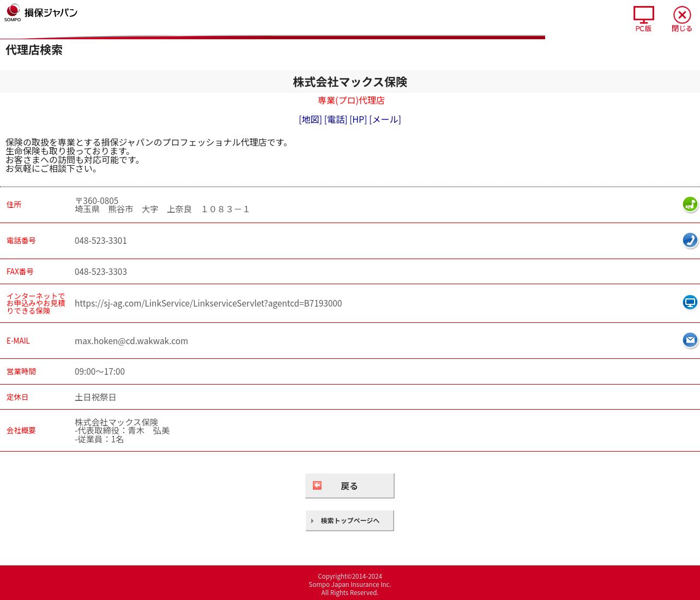The height and width of the screenshot is (600, 700).
Task: Click the 営業時間 row label
Action: coord(21,371)
